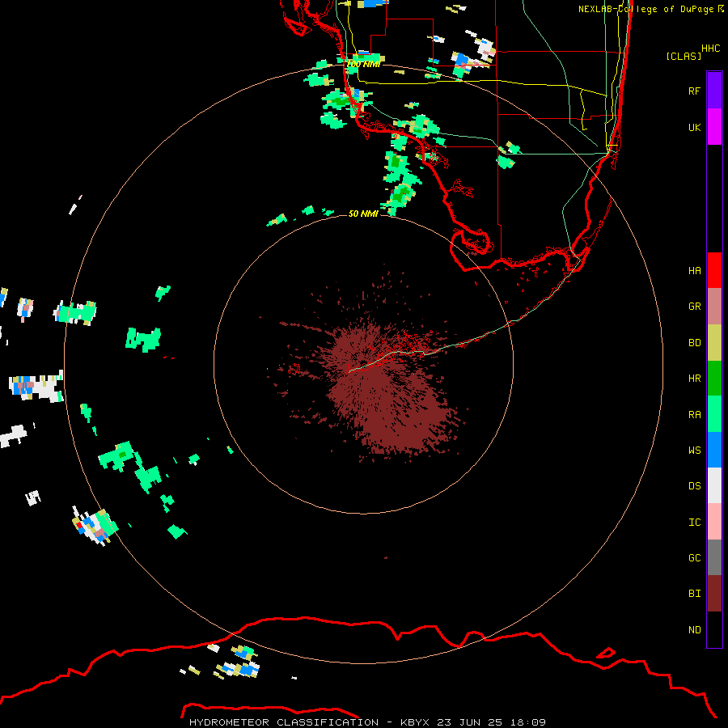Image resolution: width=728 pixels, height=728 pixels.
Task: Click the DS white legend swatch
Action: pyautogui.click(x=714, y=485)
